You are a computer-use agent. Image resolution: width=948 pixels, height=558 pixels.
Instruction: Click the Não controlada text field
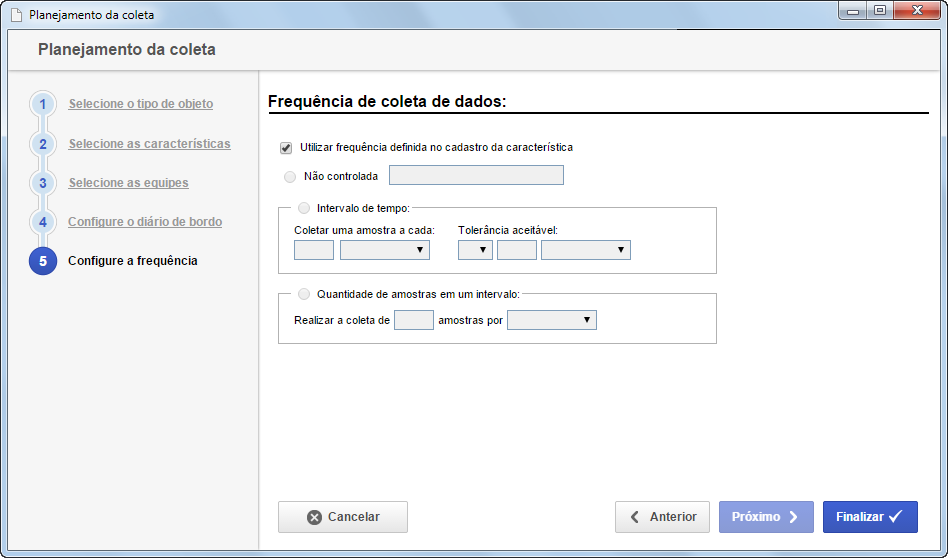tap(476, 175)
